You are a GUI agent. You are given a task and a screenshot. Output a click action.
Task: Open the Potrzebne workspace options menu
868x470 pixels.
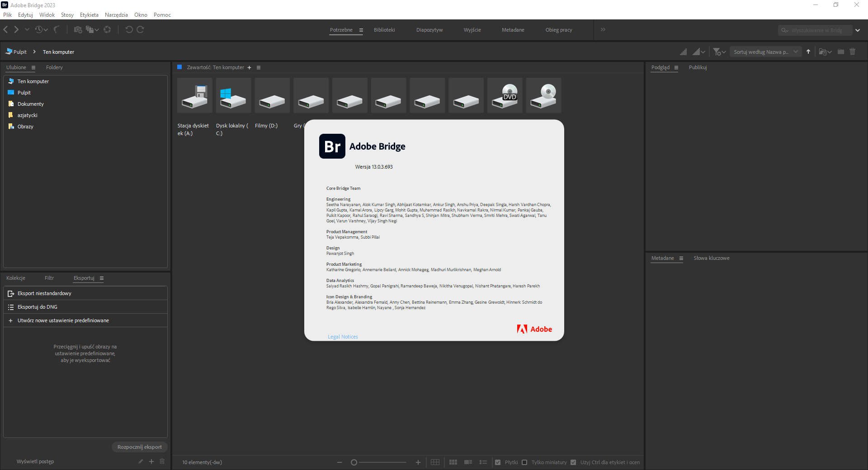coord(361,30)
